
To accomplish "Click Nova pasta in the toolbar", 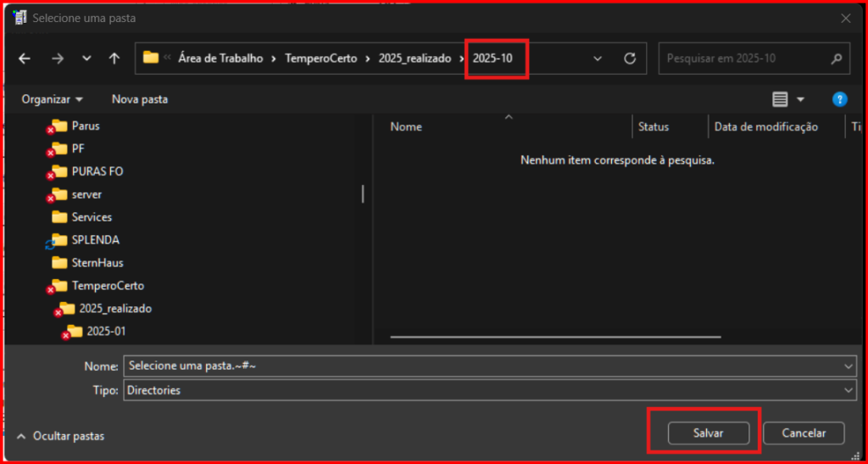I will (140, 99).
